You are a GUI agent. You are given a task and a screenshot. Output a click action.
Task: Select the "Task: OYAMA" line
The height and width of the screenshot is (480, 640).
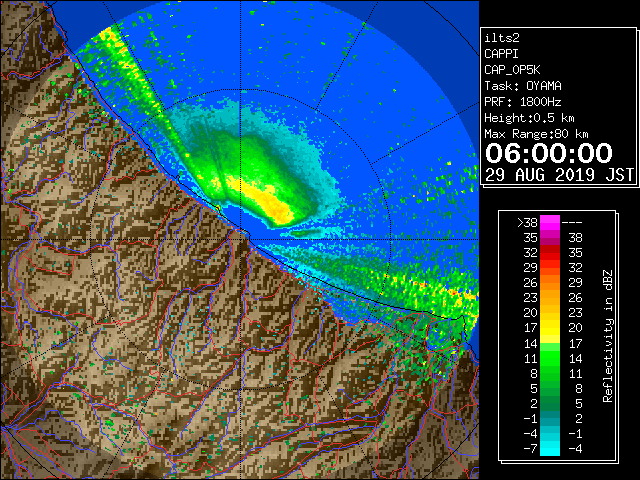(523, 86)
